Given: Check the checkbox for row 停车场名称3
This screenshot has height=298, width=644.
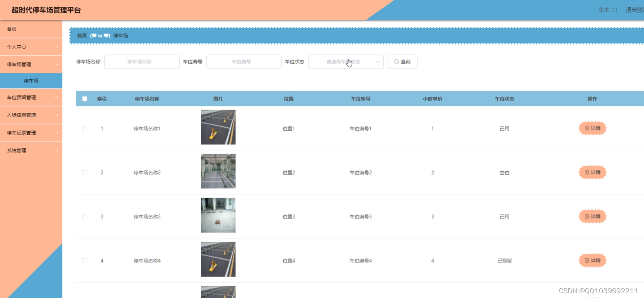Looking at the screenshot, I should pos(85,217).
